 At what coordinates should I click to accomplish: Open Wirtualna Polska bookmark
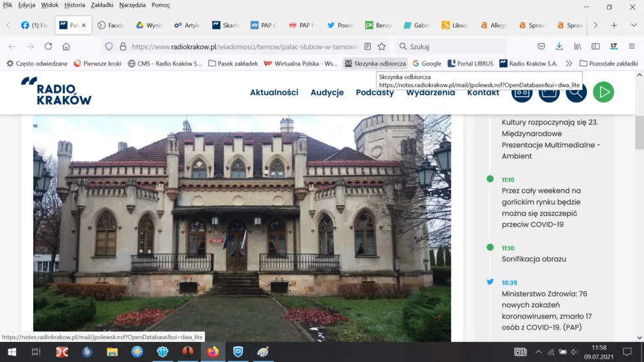click(x=301, y=63)
